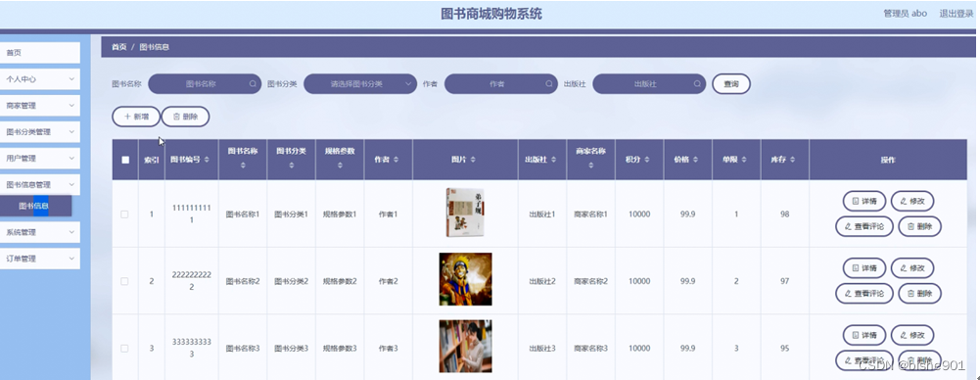Check the row 2 checkbox for 图书名称2
Viewport: 980px width, 380px height.
124,281
